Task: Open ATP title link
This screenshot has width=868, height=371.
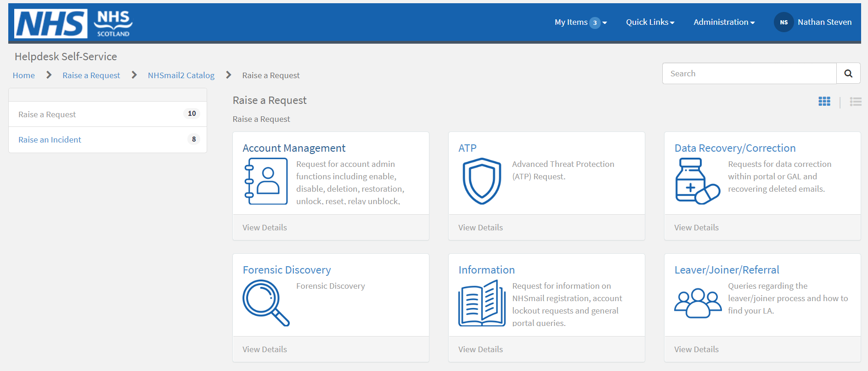Action: [x=468, y=148]
